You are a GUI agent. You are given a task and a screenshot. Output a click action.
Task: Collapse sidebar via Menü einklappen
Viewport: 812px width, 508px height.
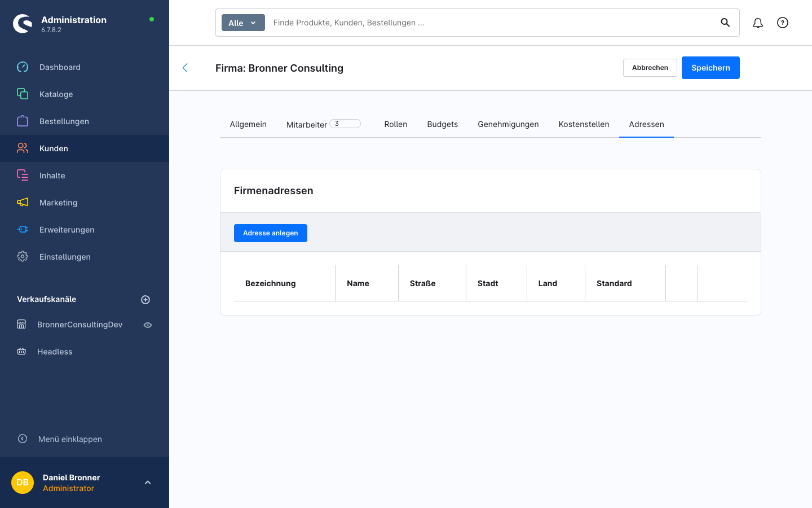(x=70, y=439)
